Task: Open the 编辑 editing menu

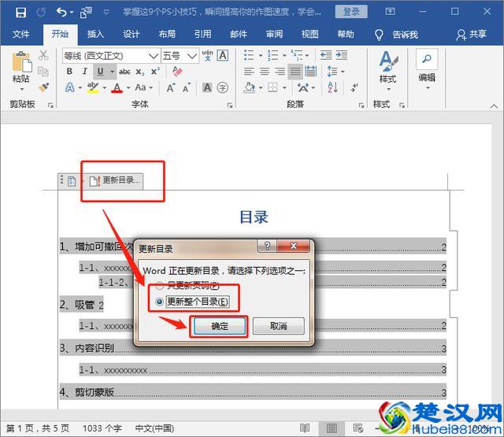Action: coord(427,70)
